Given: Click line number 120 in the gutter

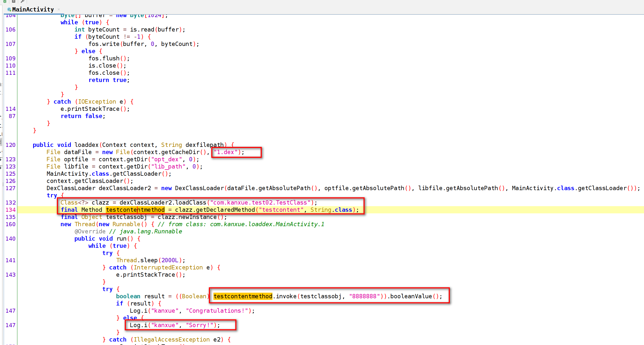Looking at the screenshot, I should click(10, 145).
